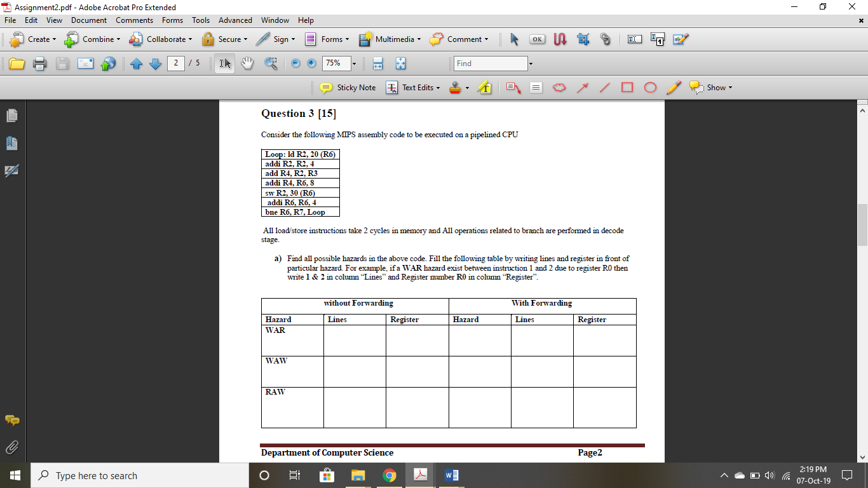Pick the Pencil markup tool
868x488 pixels.
674,88
